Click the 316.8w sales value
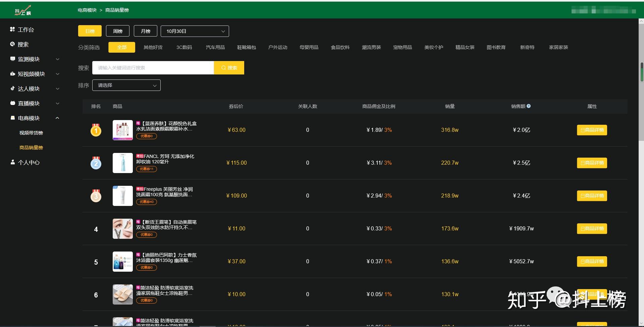The image size is (644, 327). pyautogui.click(x=450, y=130)
